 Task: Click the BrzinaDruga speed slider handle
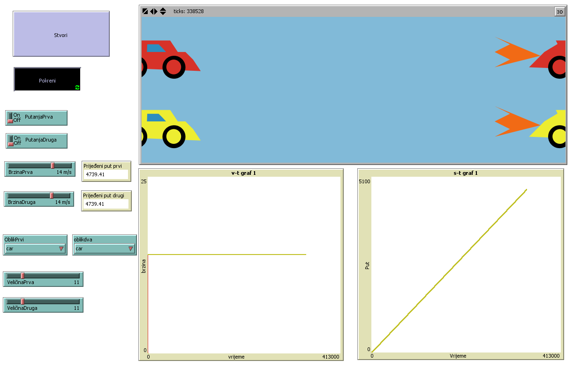point(52,195)
